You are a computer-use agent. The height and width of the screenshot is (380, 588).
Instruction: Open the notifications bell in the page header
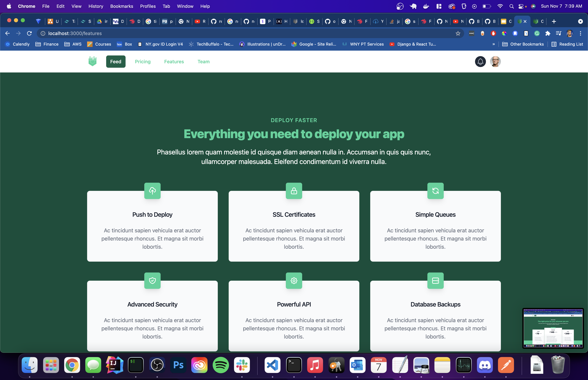point(480,61)
